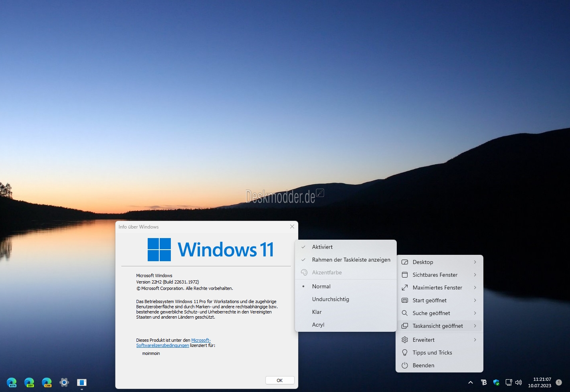The height and width of the screenshot is (392, 570).
Task: Expand the Taskansicht geöffnet submenu arrow
Action: (475, 326)
